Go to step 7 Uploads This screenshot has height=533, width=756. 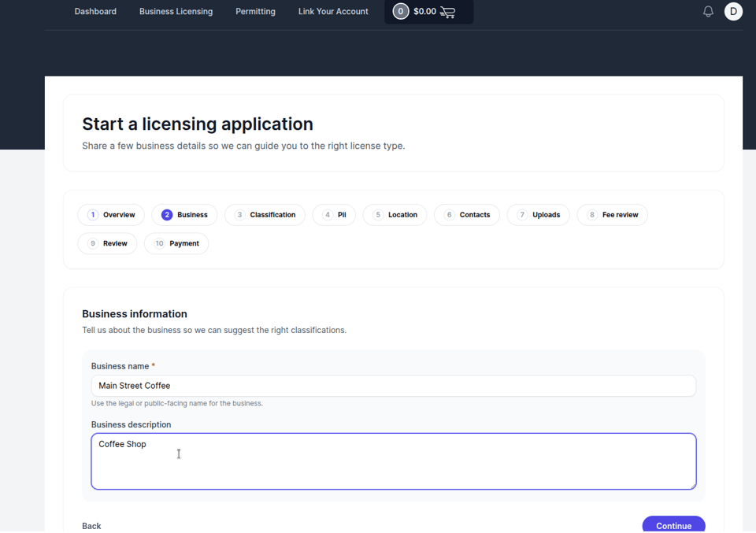[539, 215]
